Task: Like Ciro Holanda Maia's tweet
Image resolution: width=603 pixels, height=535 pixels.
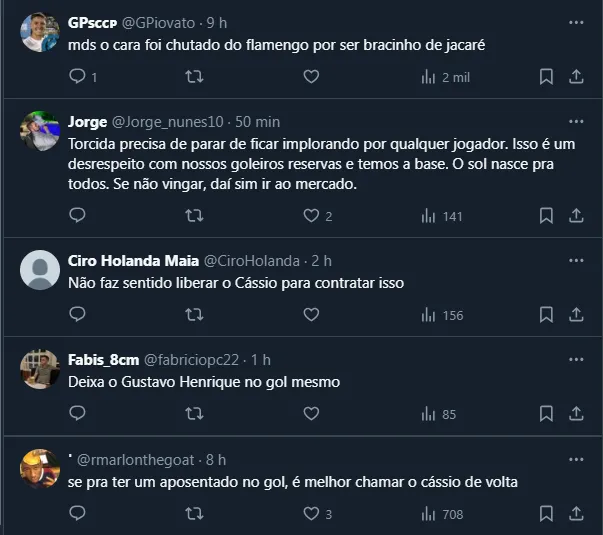Action: tap(311, 315)
